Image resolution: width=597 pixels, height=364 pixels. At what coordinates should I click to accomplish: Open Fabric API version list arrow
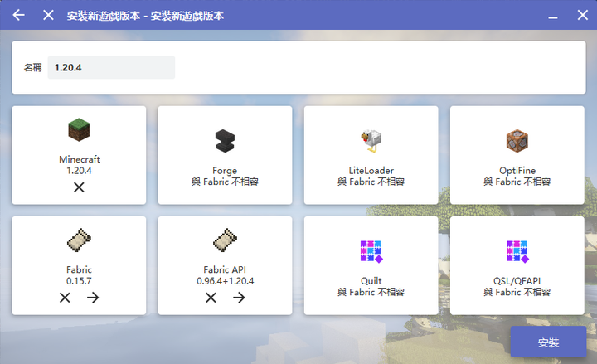pos(239,298)
